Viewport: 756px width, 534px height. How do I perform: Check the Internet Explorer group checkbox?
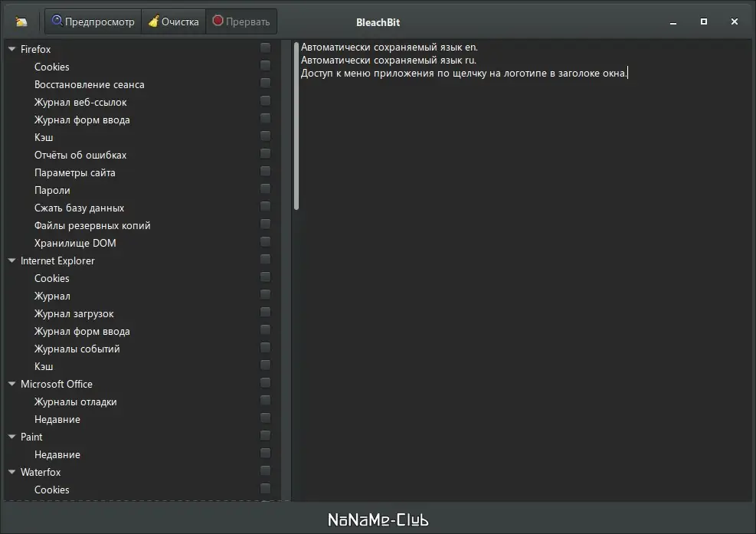(x=265, y=259)
